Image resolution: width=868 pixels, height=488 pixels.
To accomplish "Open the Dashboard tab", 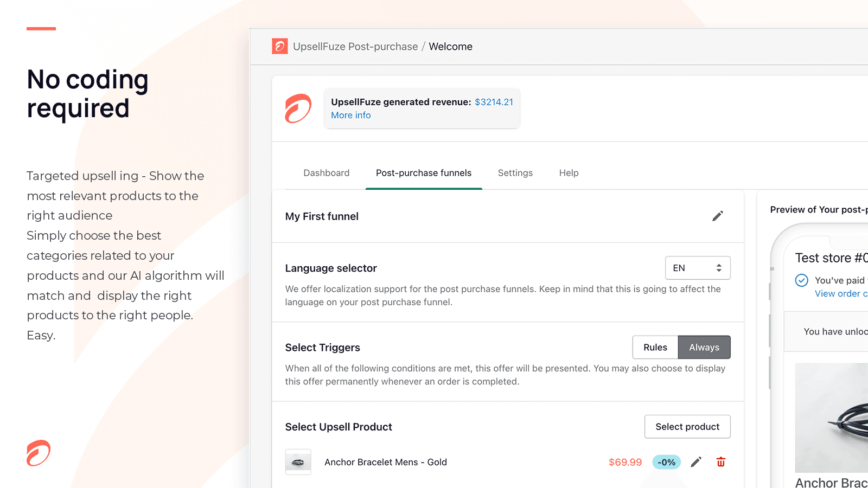I will pyautogui.click(x=326, y=173).
